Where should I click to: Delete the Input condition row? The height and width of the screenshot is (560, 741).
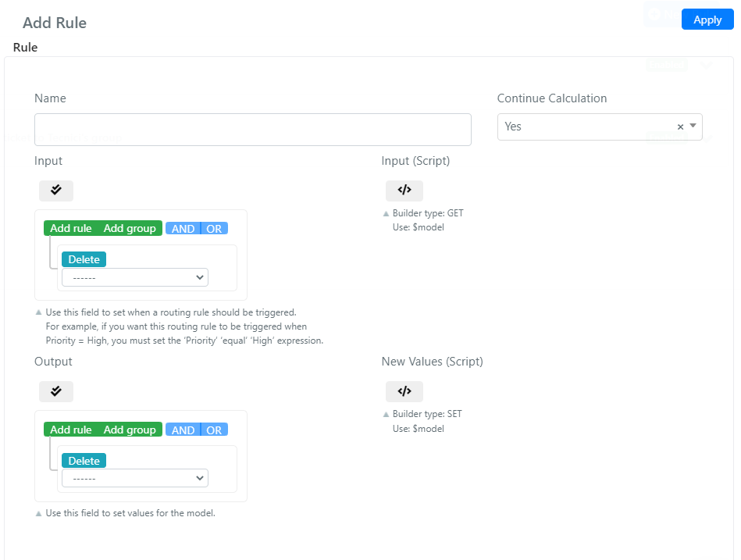tap(84, 259)
